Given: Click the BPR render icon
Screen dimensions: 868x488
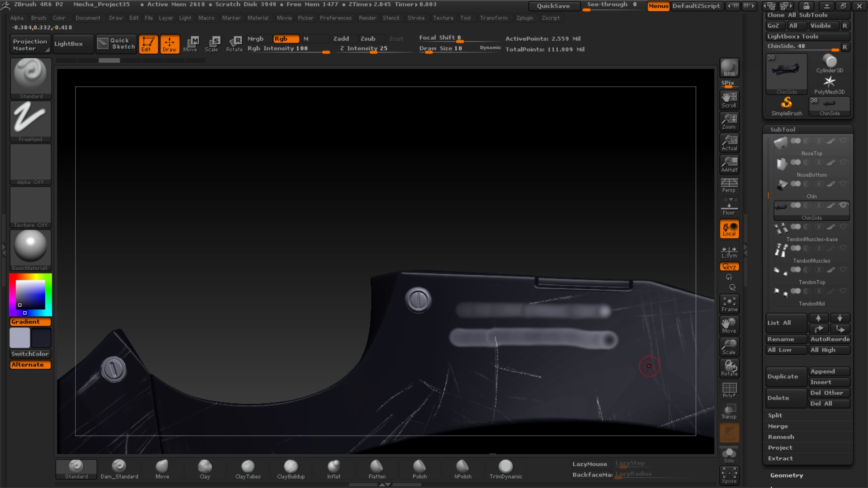Looking at the screenshot, I should (x=729, y=68).
